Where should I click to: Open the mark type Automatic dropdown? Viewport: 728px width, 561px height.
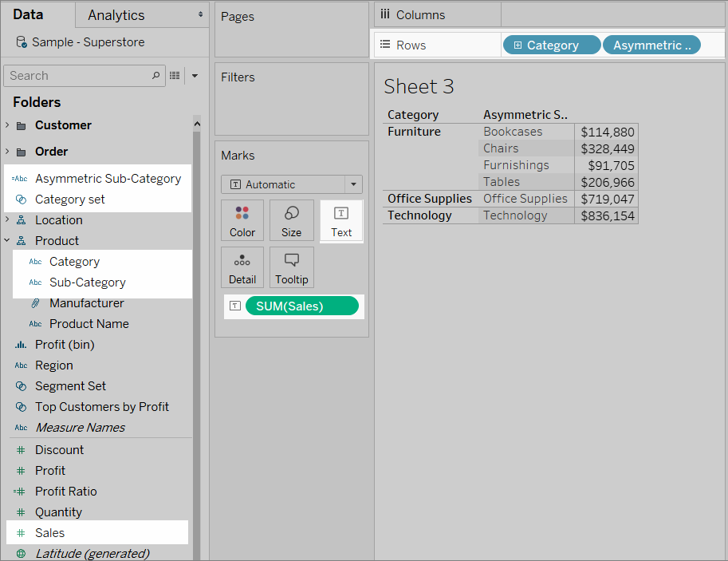(353, 184)
